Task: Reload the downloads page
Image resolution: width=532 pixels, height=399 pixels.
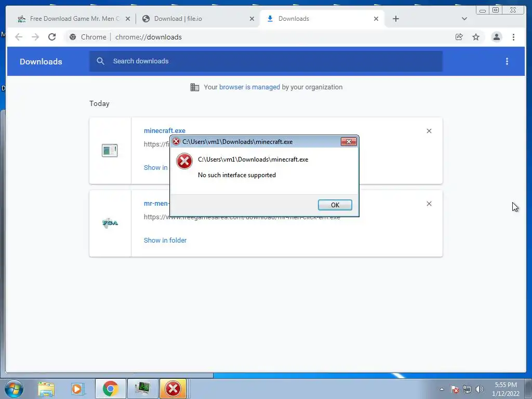Action: pos(52,37)
